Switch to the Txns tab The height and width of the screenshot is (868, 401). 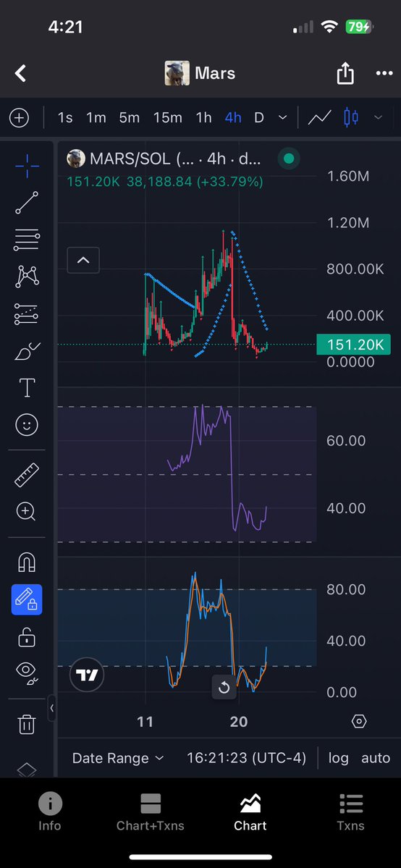(350, 812)
